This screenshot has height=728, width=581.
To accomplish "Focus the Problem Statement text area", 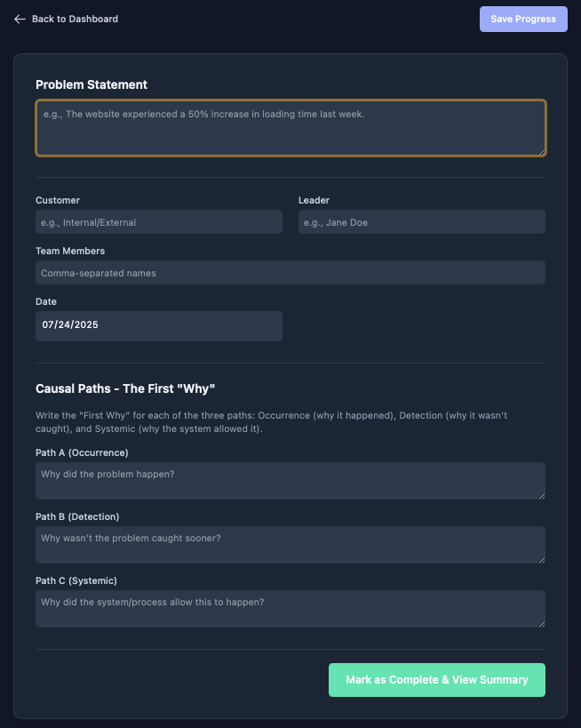I will pyautogui.click(x=290, y=128).
